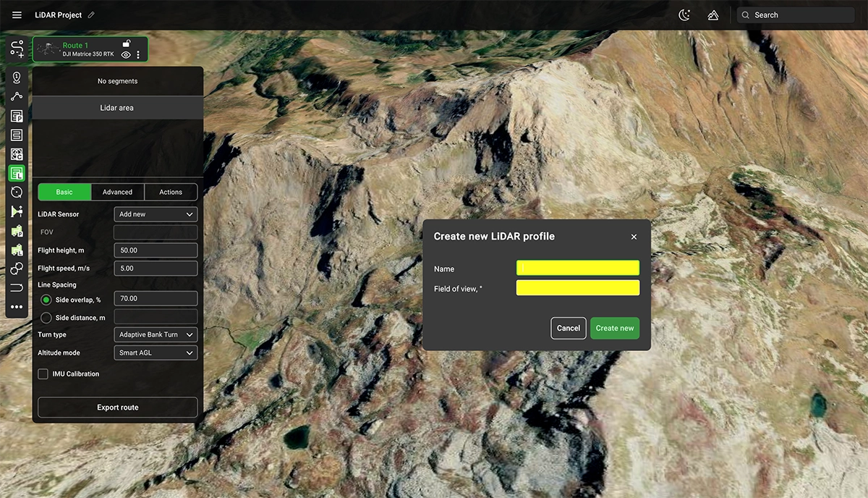
Task: Select the circle flight tool
Action: coord(17,192)
